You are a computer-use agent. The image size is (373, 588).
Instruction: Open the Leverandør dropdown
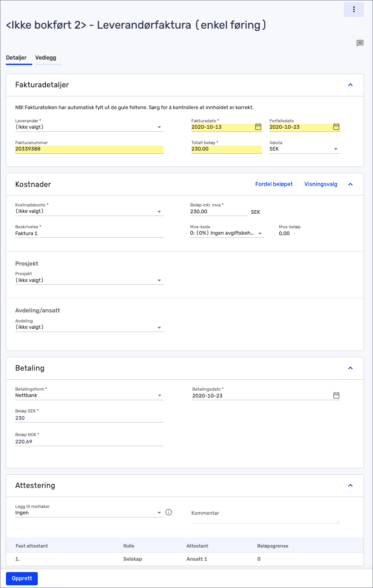pos(89,127)
